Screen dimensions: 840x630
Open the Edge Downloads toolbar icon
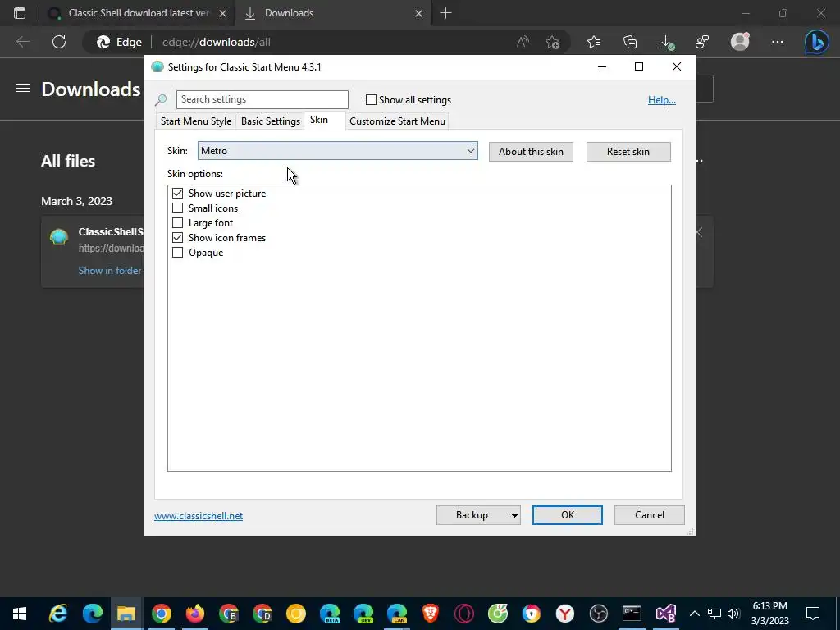tap(667, 43)
